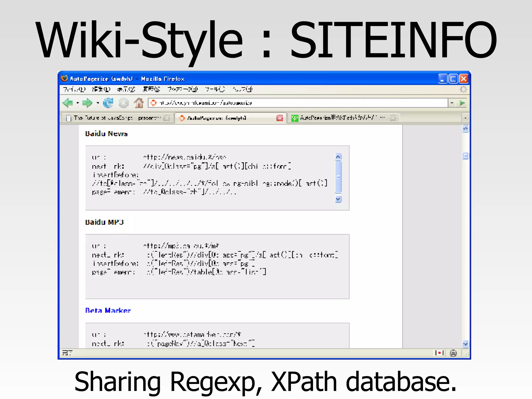This screenshot has width=532, height=399.
Task: Reload the page with the refresh icon
Action: pos(108,103)
